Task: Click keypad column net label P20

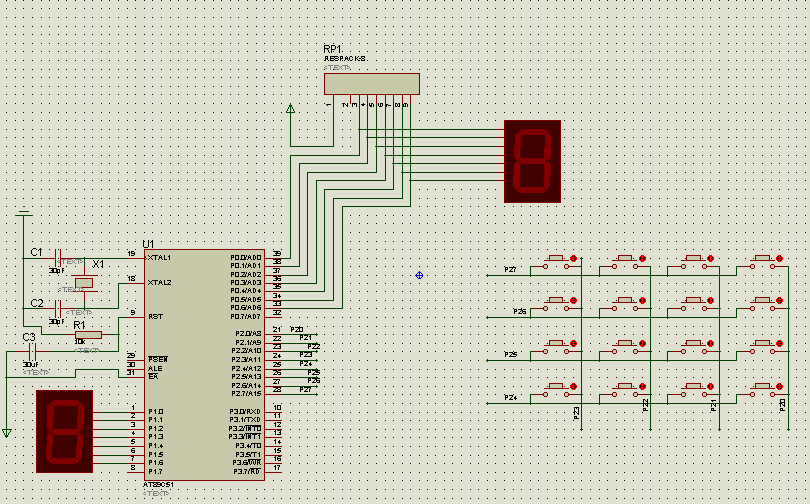Action: (783, 404)
